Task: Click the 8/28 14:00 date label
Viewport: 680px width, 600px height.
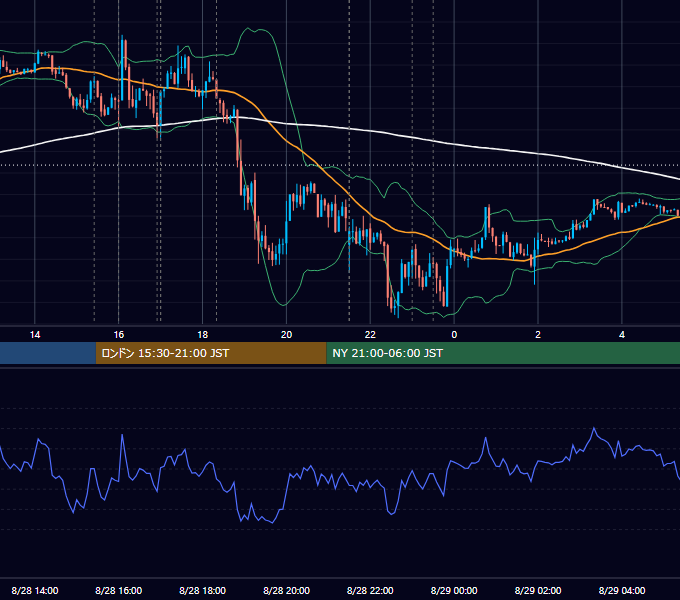Action: [35, 590]
